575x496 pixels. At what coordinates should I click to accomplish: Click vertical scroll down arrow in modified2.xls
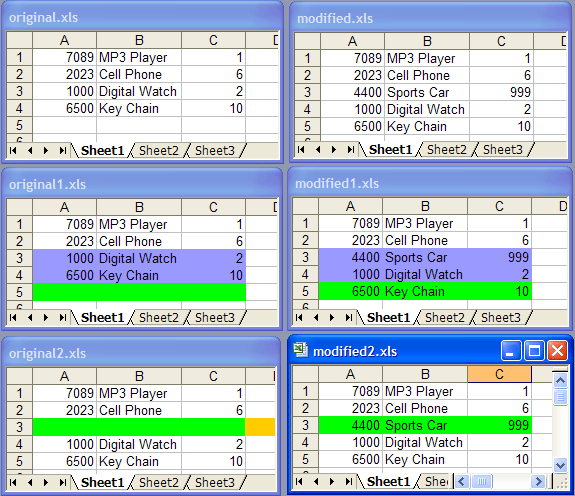coord(560,465)
